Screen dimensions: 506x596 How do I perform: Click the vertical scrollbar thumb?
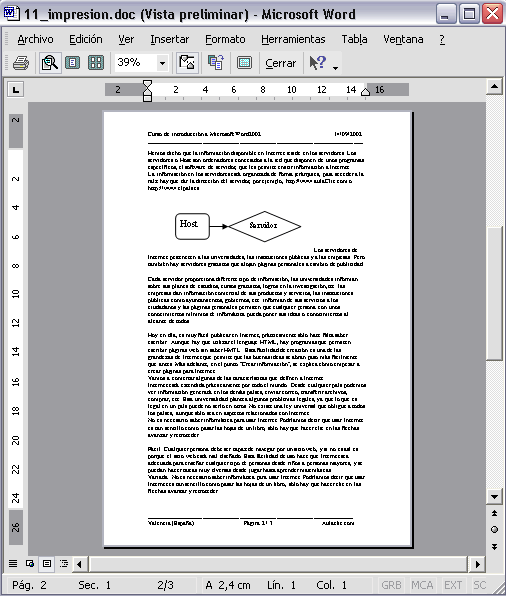pos(494,293)
